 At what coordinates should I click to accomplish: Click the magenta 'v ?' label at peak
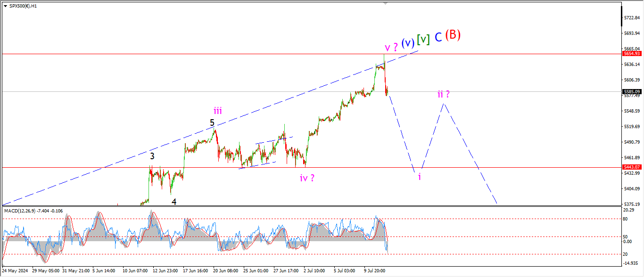pos(391,47)
